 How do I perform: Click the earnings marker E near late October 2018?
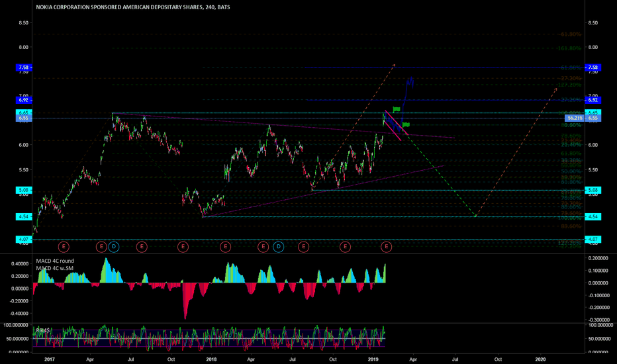[x=345, y=247]
